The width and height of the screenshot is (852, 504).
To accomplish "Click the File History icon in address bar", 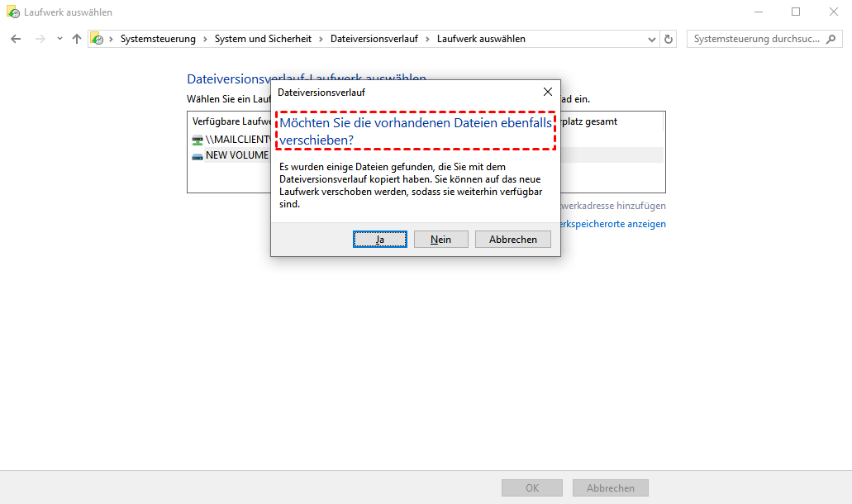I will [98, 39].
